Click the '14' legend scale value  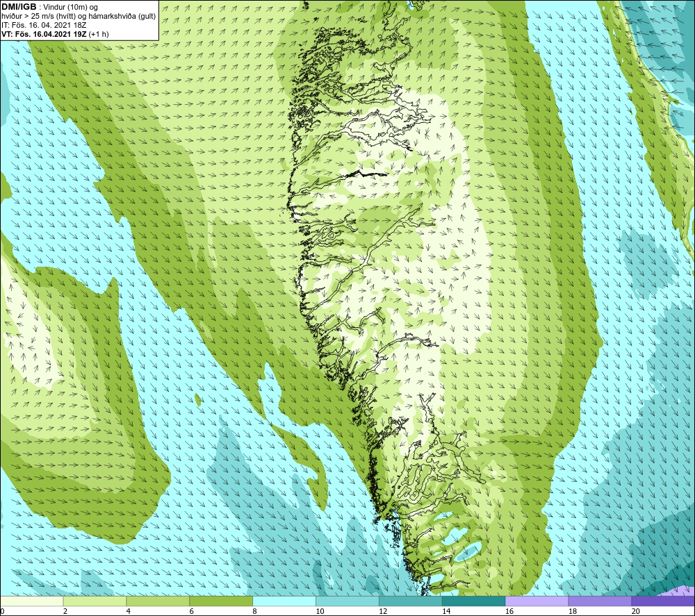446,611
